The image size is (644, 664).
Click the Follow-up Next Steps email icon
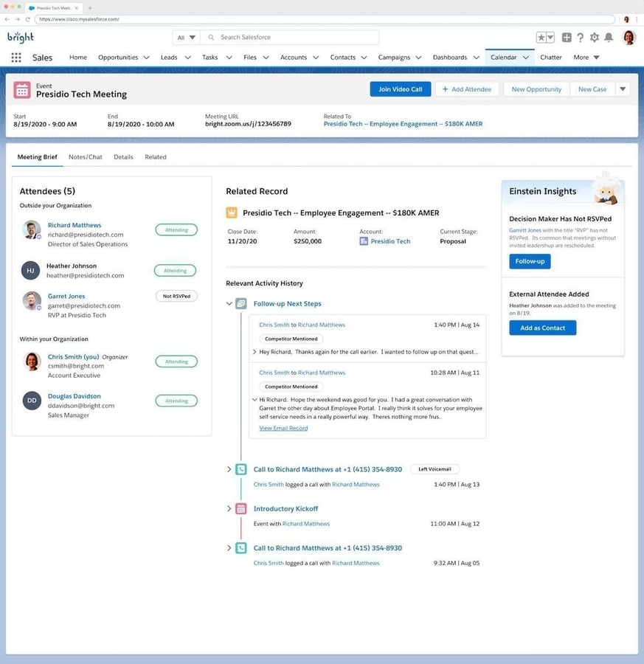tap(241, 304)
